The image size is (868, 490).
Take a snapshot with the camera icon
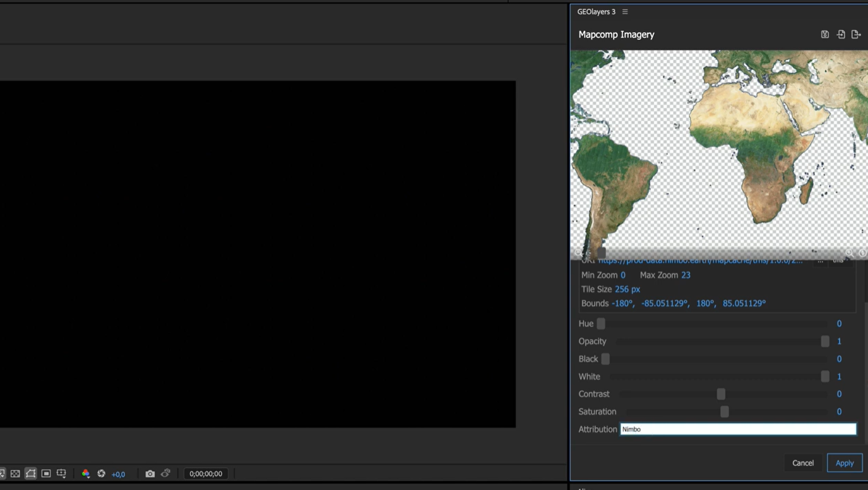(x=150, y=474)
